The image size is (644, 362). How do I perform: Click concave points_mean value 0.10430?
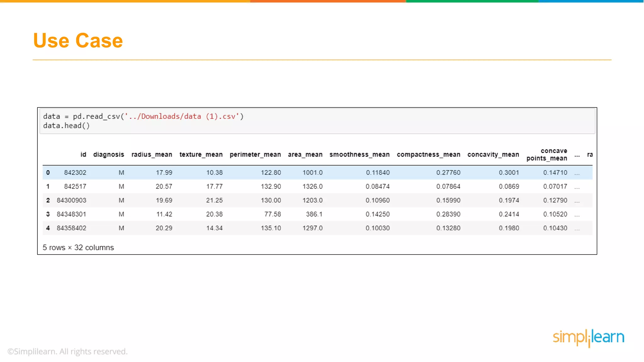(555, 228)
